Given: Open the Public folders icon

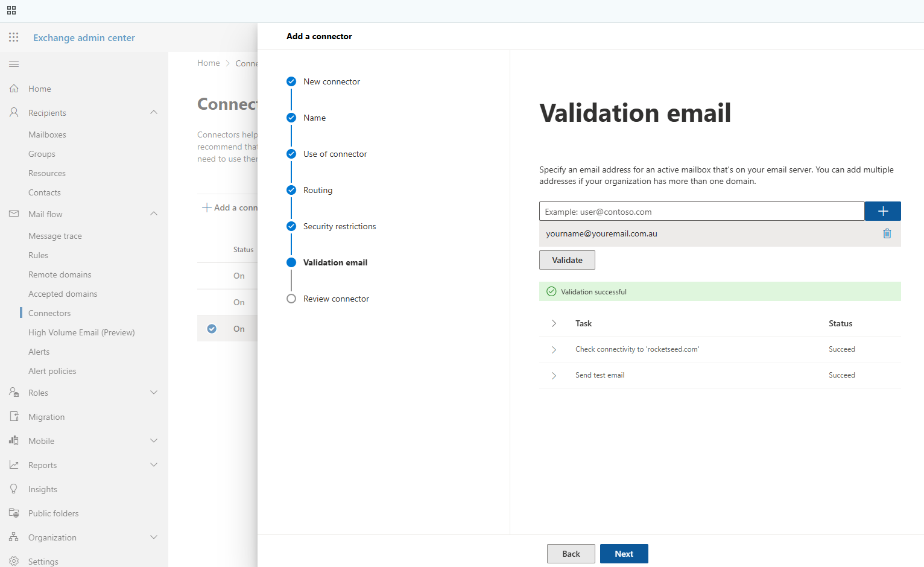Looking at the screenshot, I should [x=14, y=513].
